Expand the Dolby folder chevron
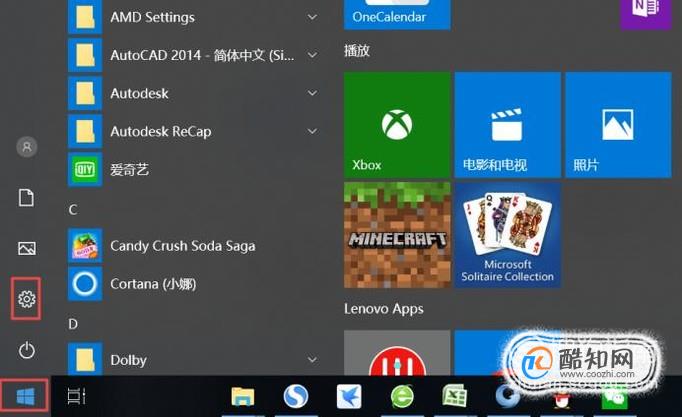 312,360
